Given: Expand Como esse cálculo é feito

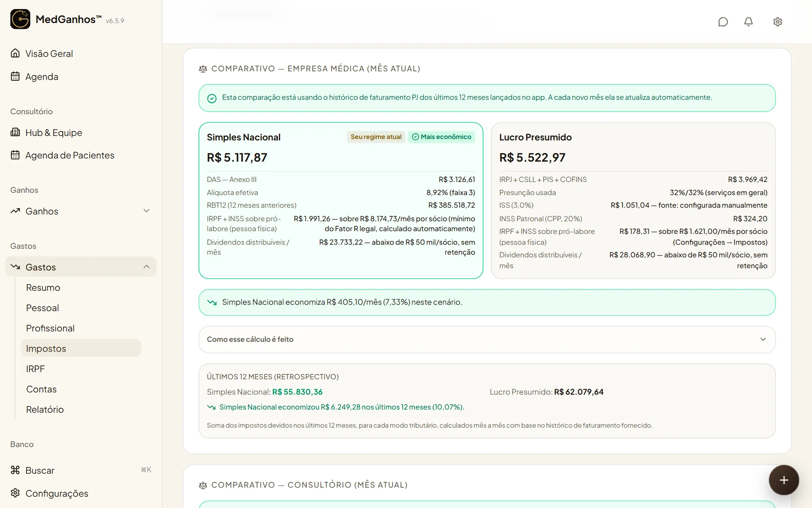Looking at the screenshot, I should (487, 340).
